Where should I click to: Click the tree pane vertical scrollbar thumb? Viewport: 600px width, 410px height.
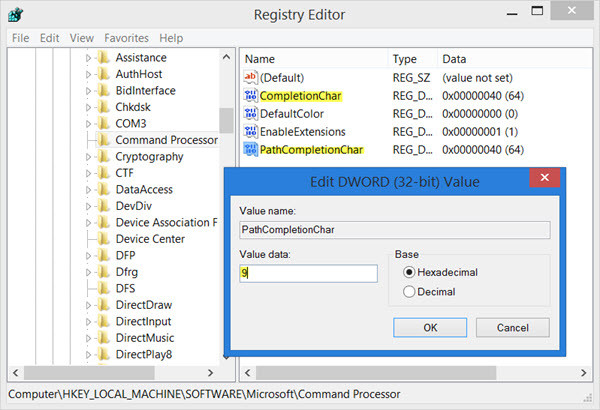coord(226,120)
